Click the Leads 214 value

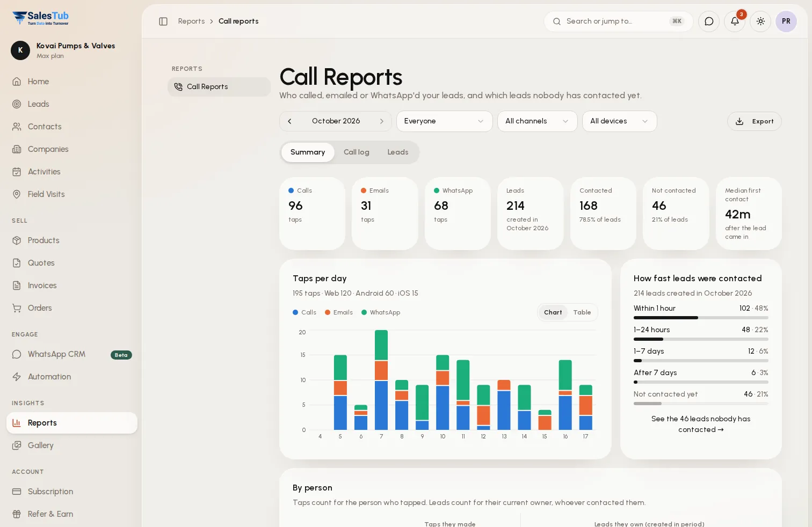516,206
